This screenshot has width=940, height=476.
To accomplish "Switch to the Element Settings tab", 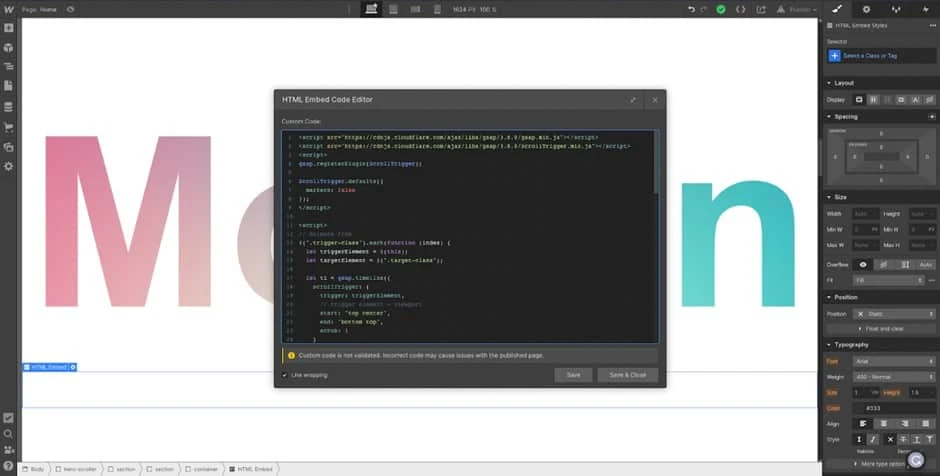I will tap(866, 9).
